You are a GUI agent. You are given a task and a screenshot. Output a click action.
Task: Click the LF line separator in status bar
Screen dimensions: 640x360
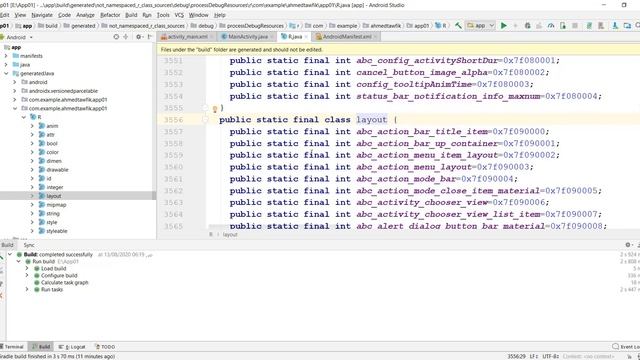(533, 356)
